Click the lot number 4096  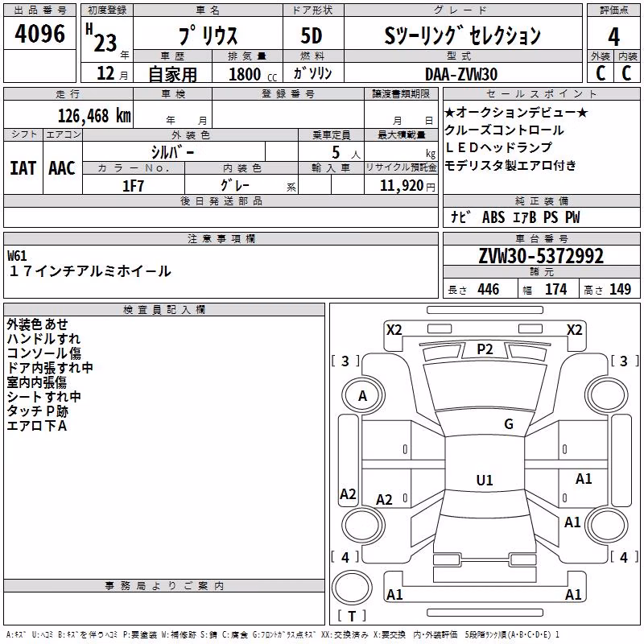pos(39,33)
